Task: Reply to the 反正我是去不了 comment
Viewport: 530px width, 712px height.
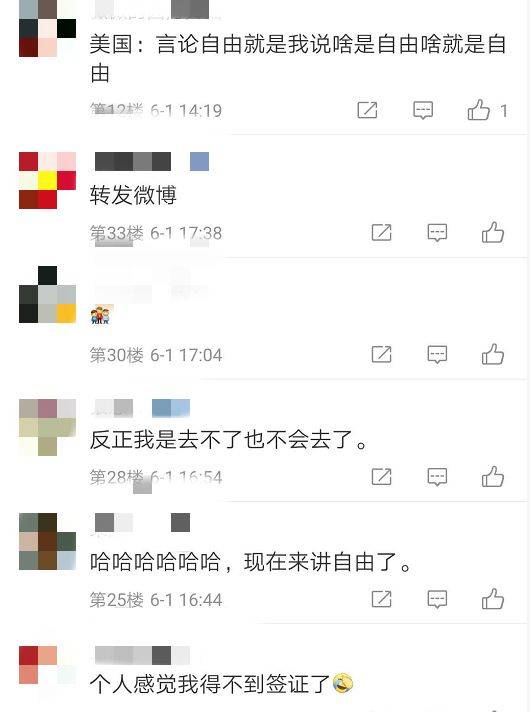Action: pos(437,477)
